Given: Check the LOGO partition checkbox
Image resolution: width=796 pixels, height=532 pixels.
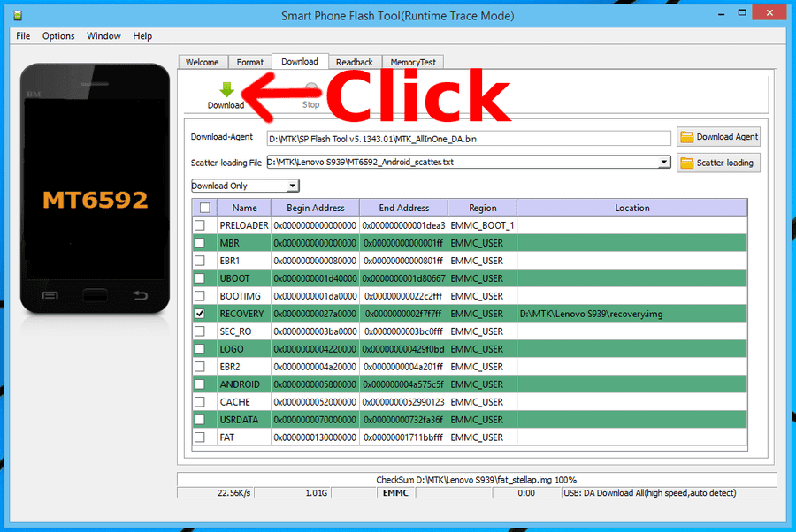Looking at the screenshot, I should [200, 349].
